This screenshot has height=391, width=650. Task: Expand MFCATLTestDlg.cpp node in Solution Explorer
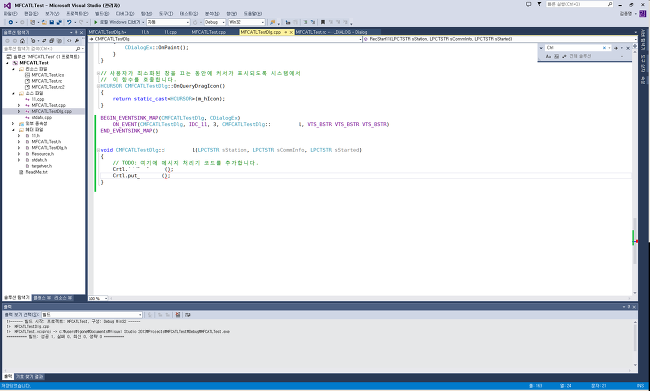pos(19,112)
